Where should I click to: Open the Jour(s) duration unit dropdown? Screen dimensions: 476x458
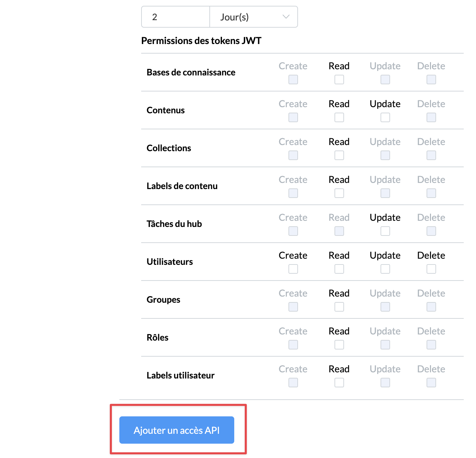[x=253, y=17]
